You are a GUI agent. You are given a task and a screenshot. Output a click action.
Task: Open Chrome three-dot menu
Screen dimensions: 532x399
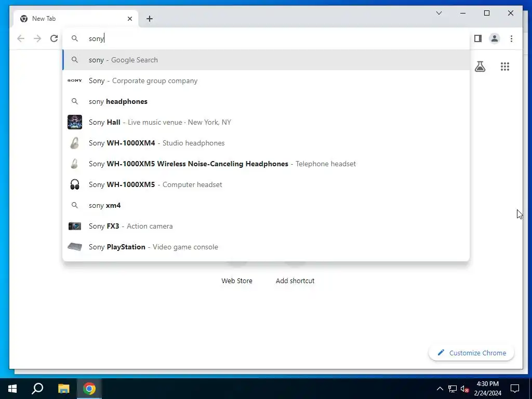511,38
